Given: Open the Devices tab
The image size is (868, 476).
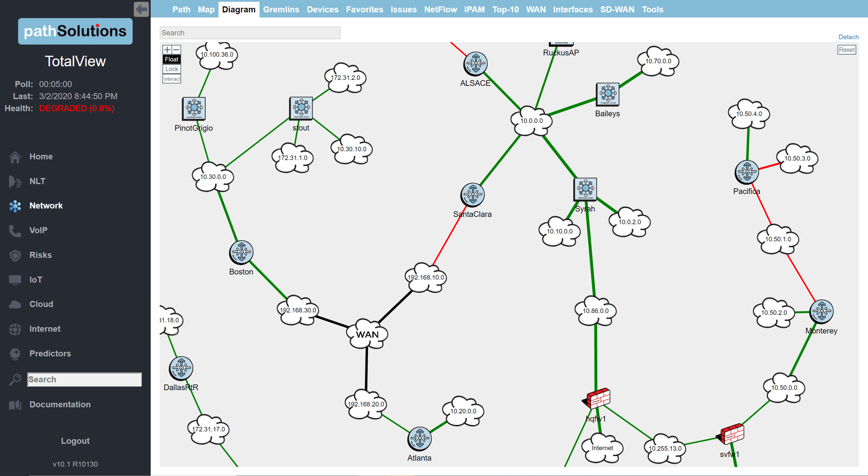Looking at the screenshot, I should pos(322,9).
